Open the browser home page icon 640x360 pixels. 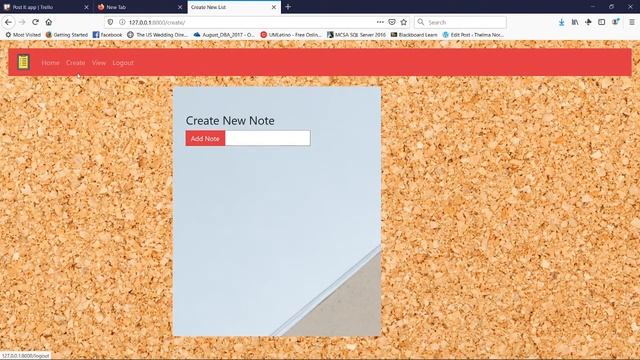pos(49,22)
